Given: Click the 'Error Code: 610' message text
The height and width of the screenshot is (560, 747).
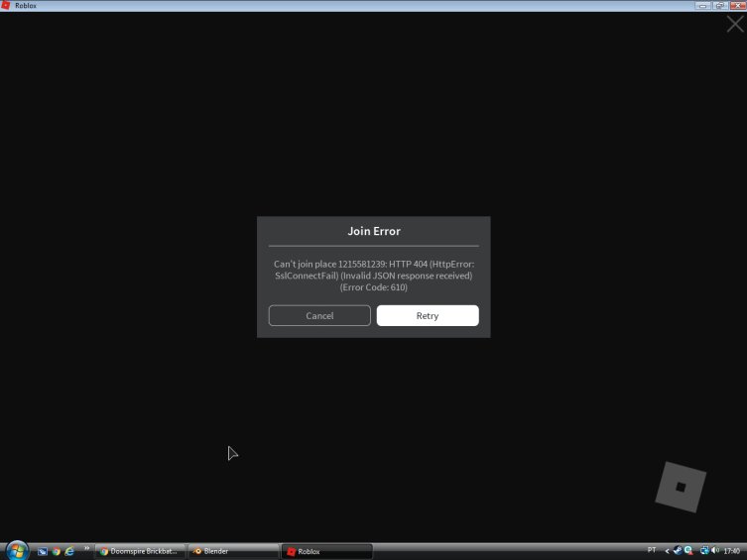Looking at the screenshot, I should (x=373, y=287).
